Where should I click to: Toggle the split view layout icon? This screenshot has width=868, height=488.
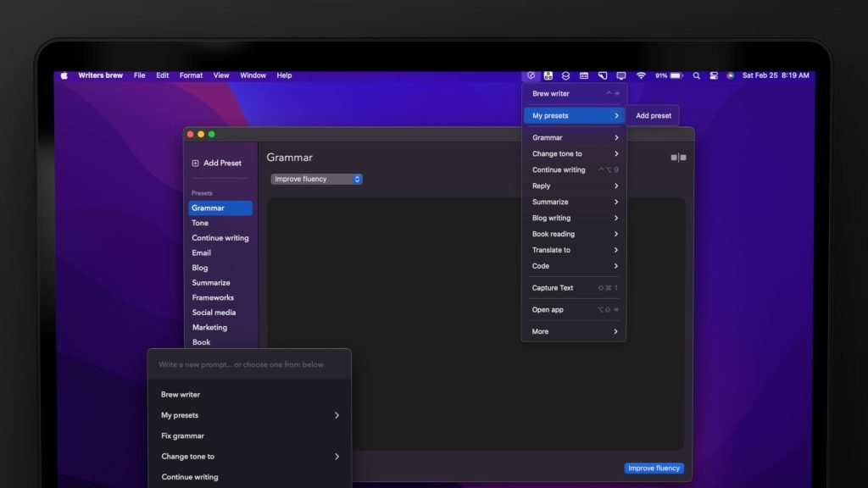click(678, 158)
